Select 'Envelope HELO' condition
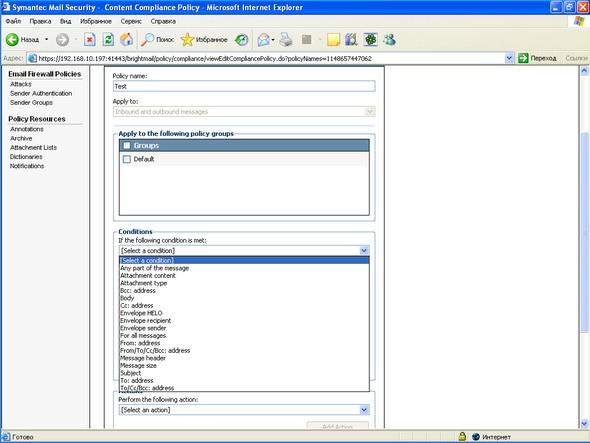The image size is (590, 443). pos(244,313)
